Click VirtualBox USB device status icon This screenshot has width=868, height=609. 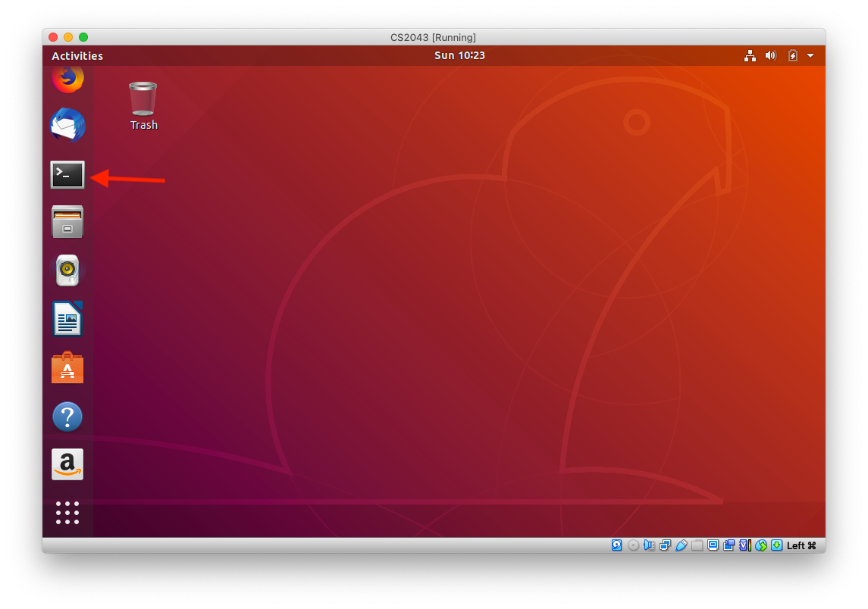coord(681,545)
